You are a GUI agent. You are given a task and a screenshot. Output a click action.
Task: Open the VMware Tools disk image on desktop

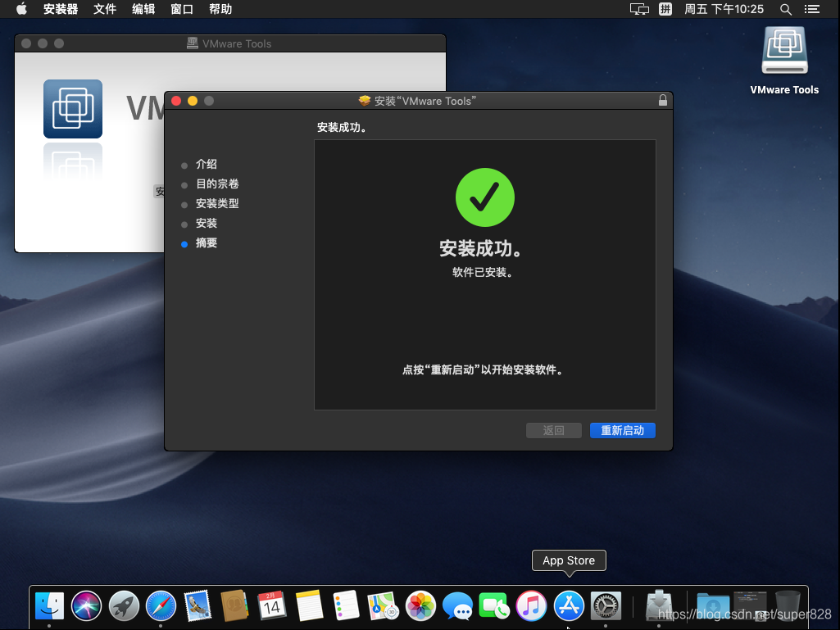[784, 49]
